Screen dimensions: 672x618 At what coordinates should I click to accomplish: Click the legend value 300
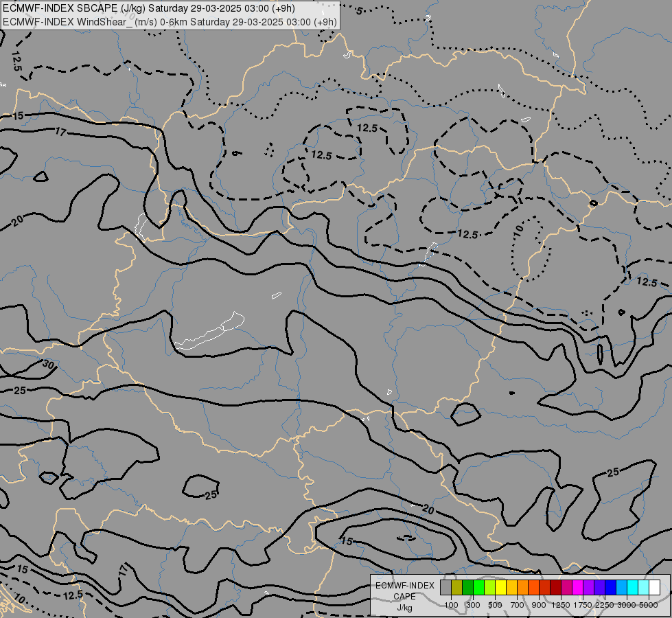[473, 605]
